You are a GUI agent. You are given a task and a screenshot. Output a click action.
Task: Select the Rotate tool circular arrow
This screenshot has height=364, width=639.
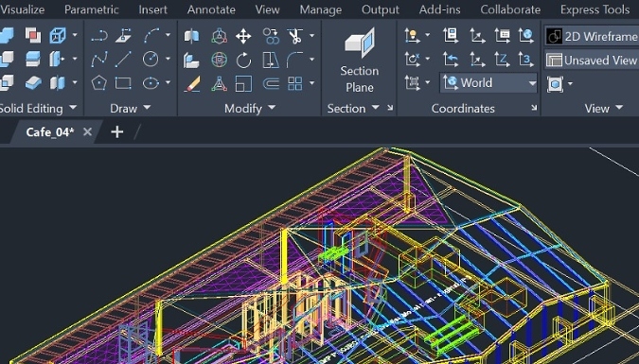[x=243, y=60]
